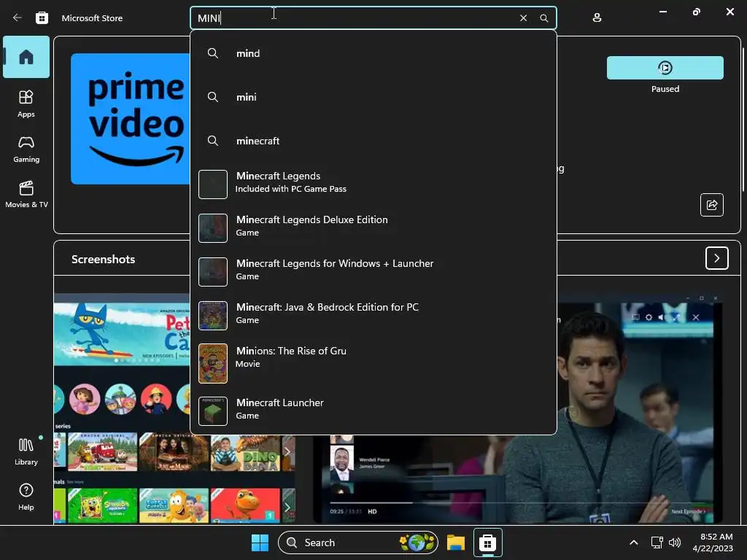
Task: Select the "mind" search suggestion
Action: (x=373, y=53)
